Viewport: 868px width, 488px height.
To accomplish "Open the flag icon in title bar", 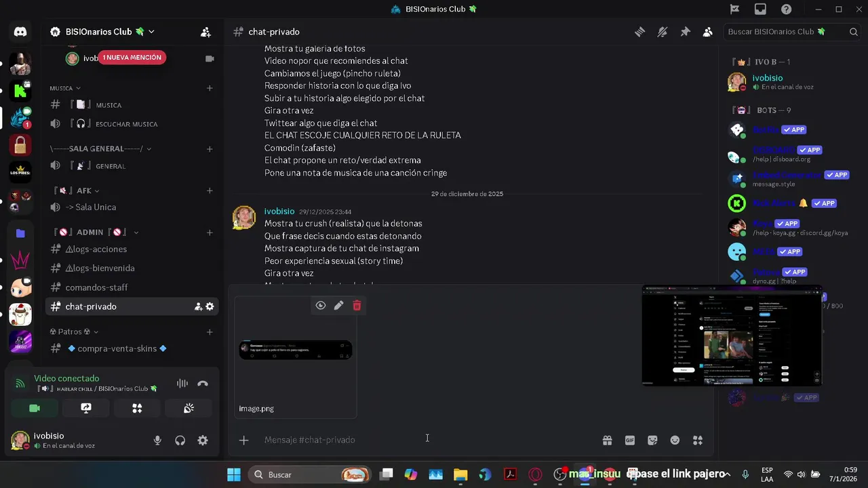I will pos(734,9).
